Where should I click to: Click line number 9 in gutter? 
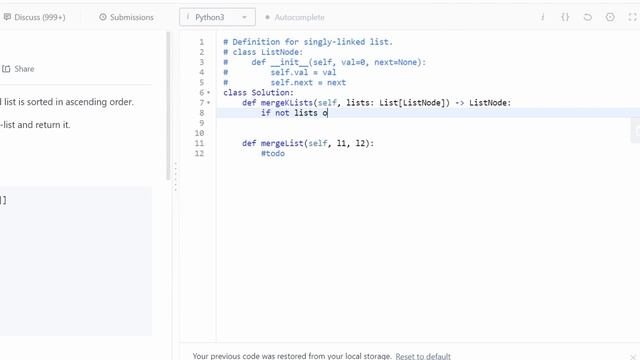(x=201, y=123)
